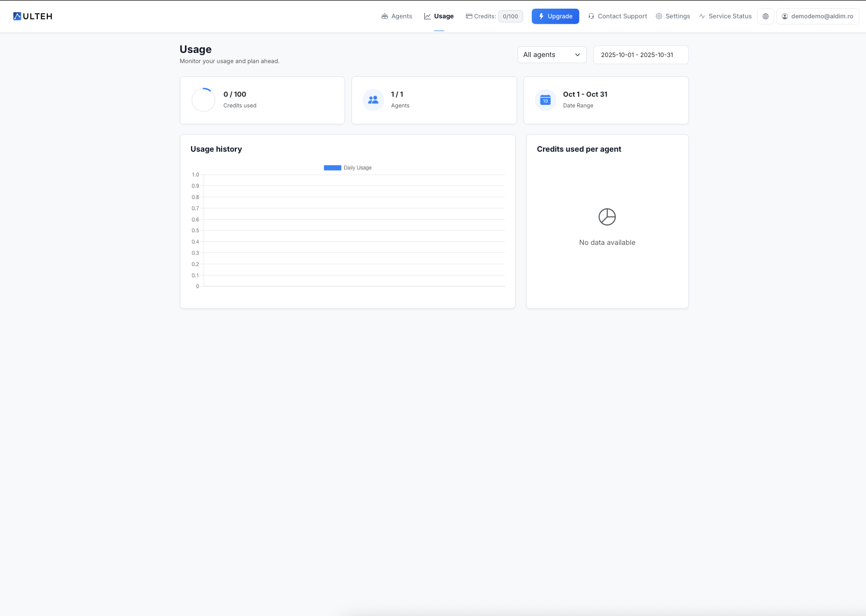The width and height of the screenshot is (866, 616).
Task: Click the pulse icon next to Service Status
Action: [702, 16]
